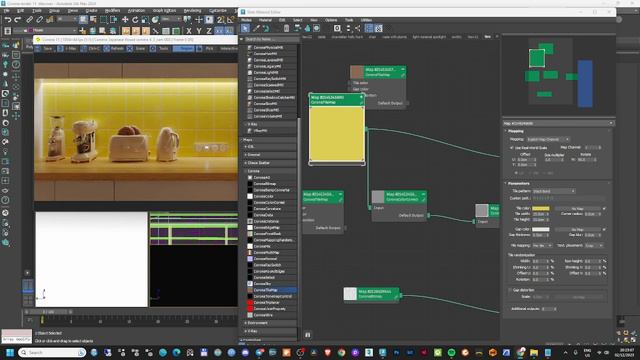The image size is (640, 360).
Task: Restrict transform to the X axis
Action: click(189, 31)
